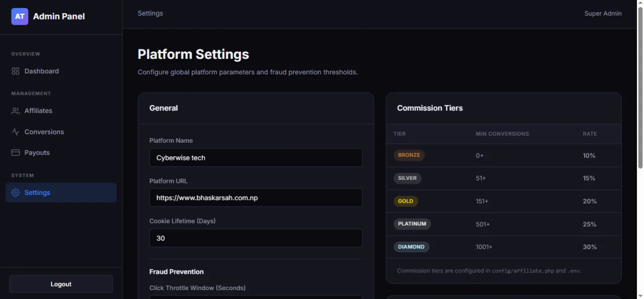Click the SILVER tier badge

click(x=408, y=178)
